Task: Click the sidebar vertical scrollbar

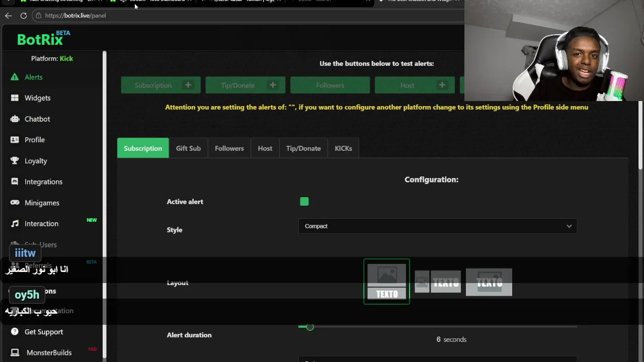Action: 105,204
